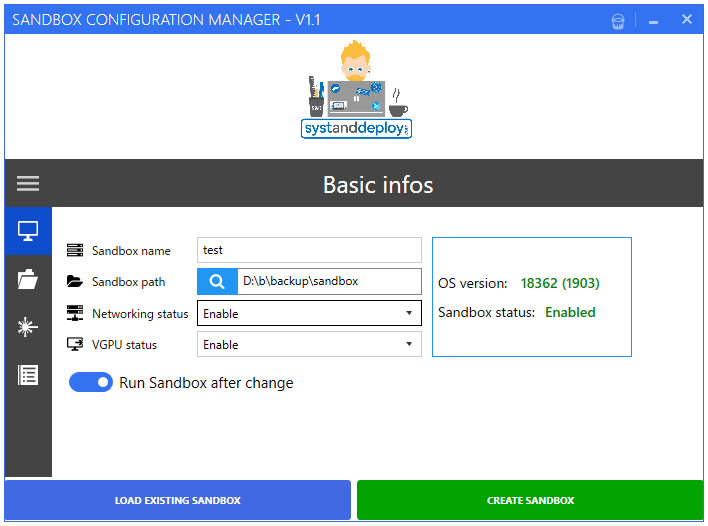Screen dimensions: 708x526
Task: Click the Networking status network icon
Action: click(75, 313)
